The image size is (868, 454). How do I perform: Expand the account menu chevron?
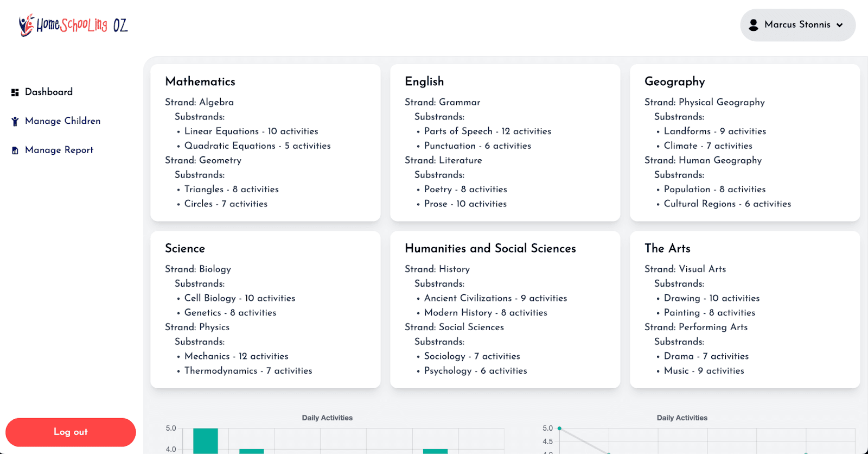(x=840, y=25)
